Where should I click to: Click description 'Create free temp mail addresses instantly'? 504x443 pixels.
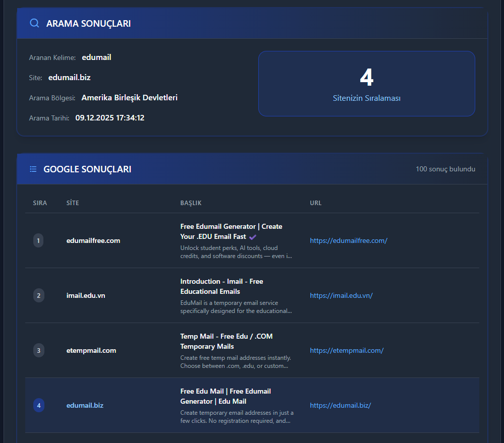[236, 362]
